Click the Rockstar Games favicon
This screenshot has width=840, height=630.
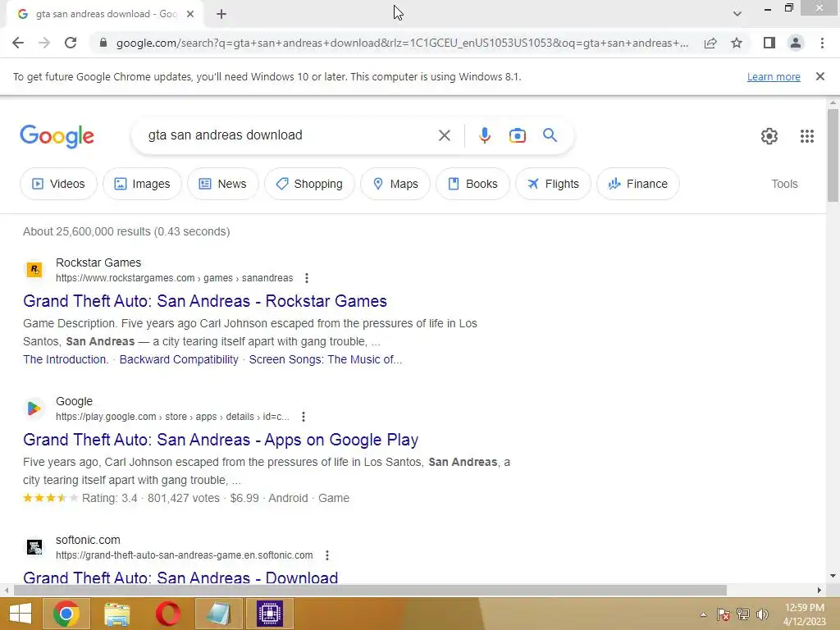[34, 269]
